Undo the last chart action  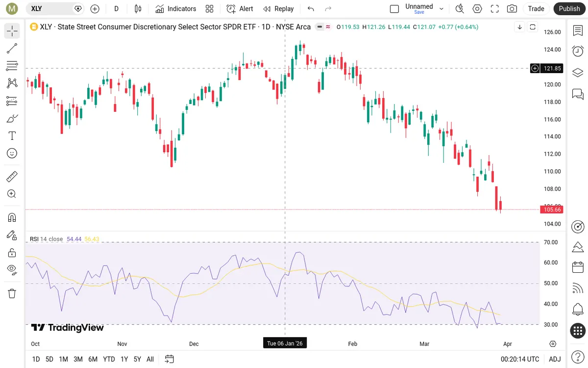tap(311, 9)
